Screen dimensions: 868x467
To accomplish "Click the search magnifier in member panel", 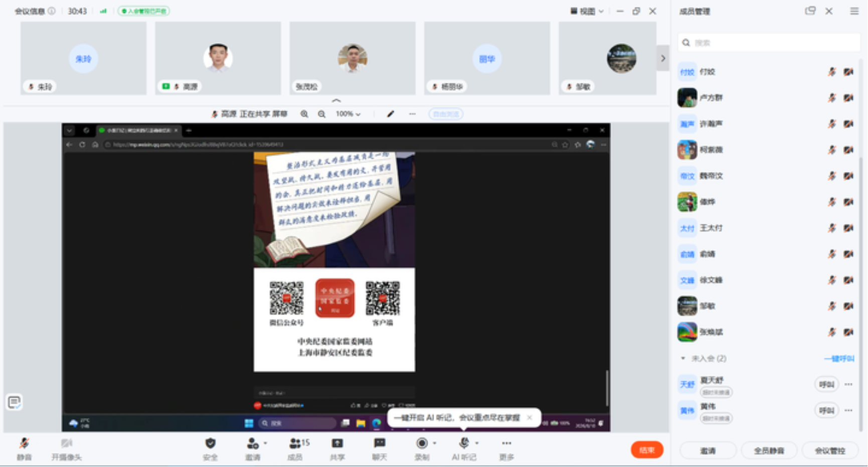I will tap(686, 43).
